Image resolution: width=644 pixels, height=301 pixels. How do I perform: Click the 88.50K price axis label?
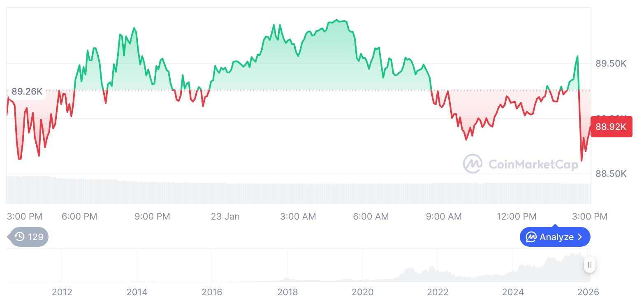tap(611, 174)
